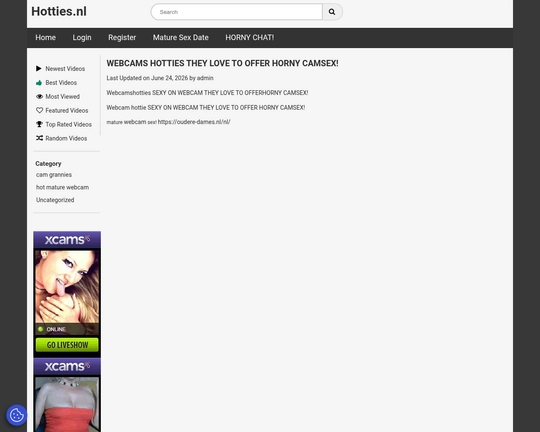This screenshot has height=432, width=540.
Task: Click the heart icon beside Featured Videos
Action: (x=39, y=110)
